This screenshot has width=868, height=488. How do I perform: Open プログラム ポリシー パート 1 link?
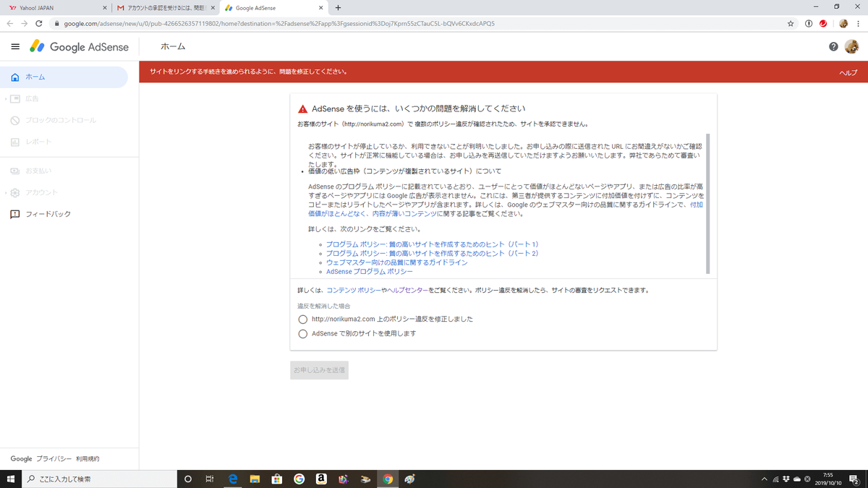click(433, 244)
